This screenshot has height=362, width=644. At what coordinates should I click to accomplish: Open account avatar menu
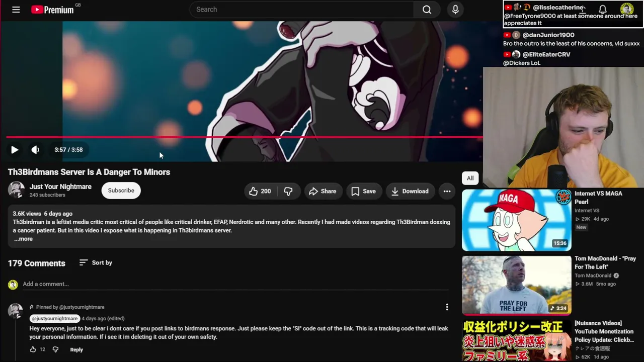point(627,9)
